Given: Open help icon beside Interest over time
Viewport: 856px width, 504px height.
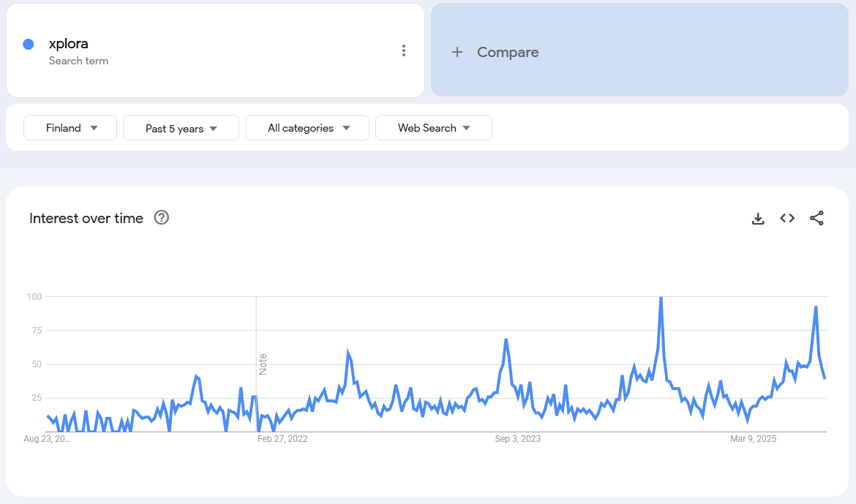Looking at the screenshot, I should [162, 217].
